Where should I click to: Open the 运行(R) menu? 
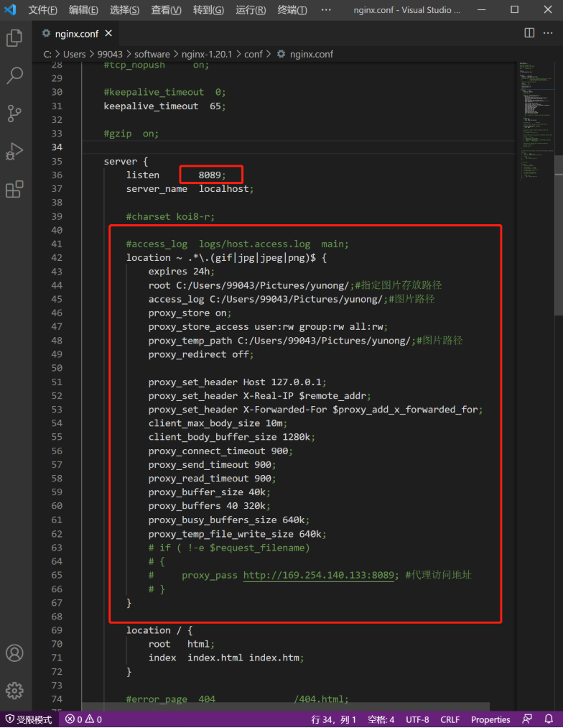(x=251, y=10)
